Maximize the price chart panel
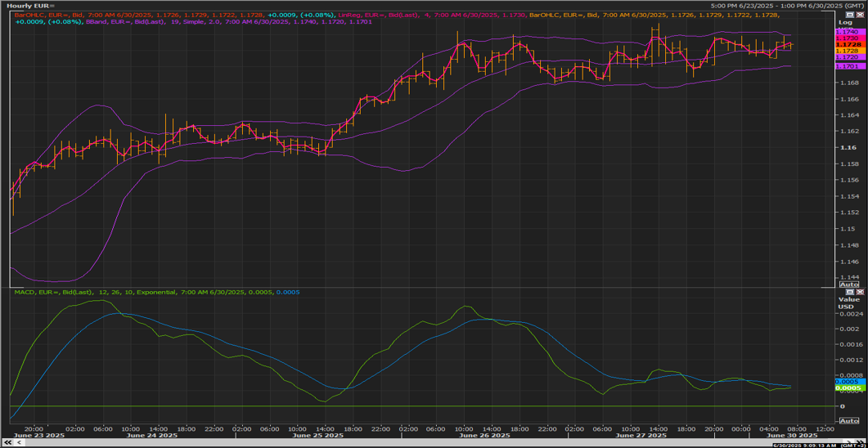 pos(852,15)
